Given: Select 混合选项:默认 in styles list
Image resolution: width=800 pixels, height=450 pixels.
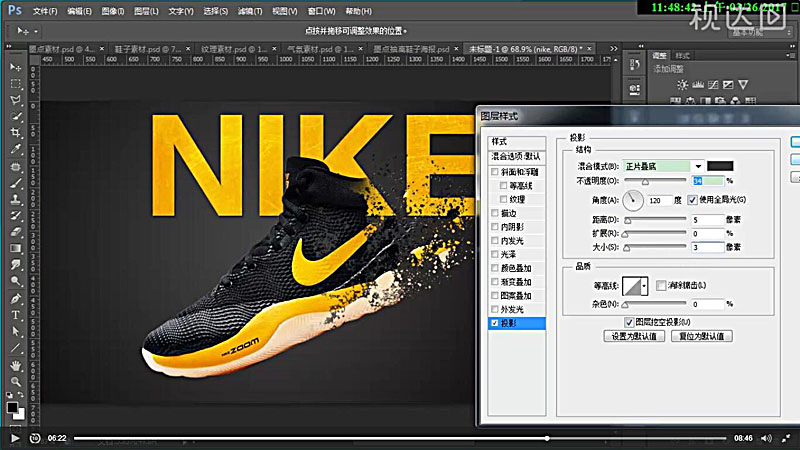Looking at the screenshot, I should (516, 156).
